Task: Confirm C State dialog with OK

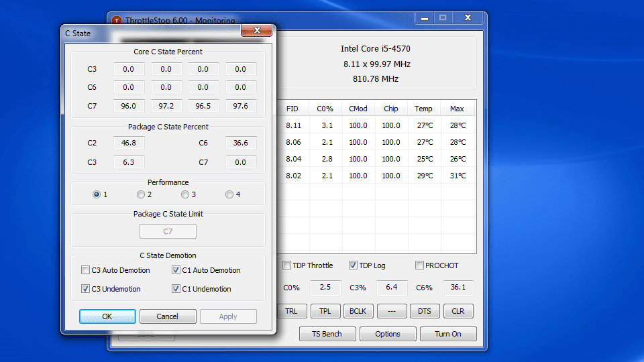Action: tap(107, 316)
